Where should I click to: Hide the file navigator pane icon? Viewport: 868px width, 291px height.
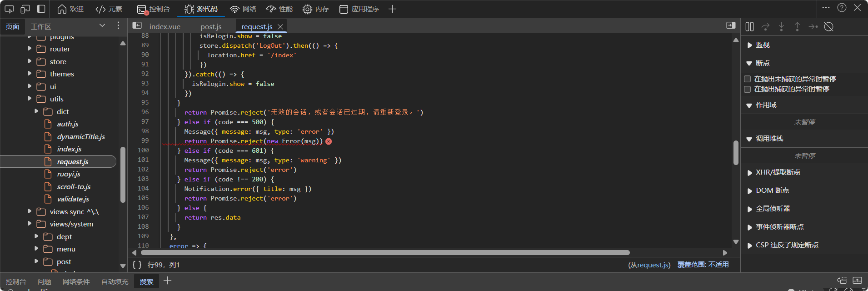[137, 25]
